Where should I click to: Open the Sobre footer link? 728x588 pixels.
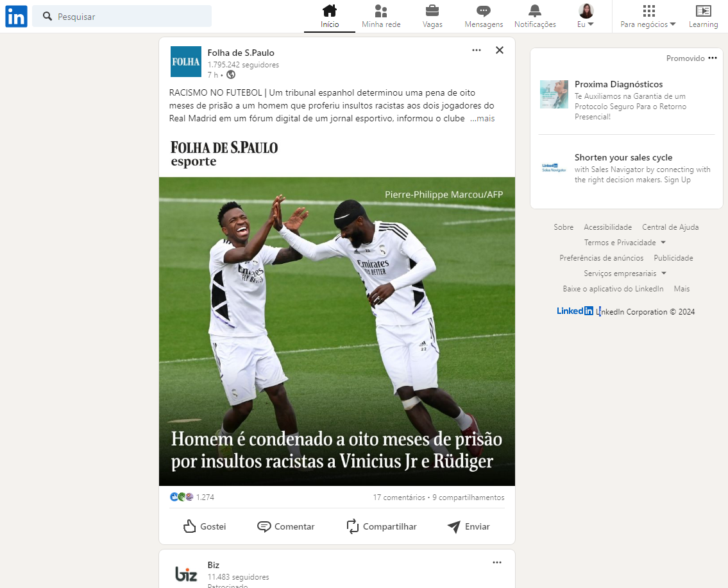pyautogui.click(x=563, y=227)
